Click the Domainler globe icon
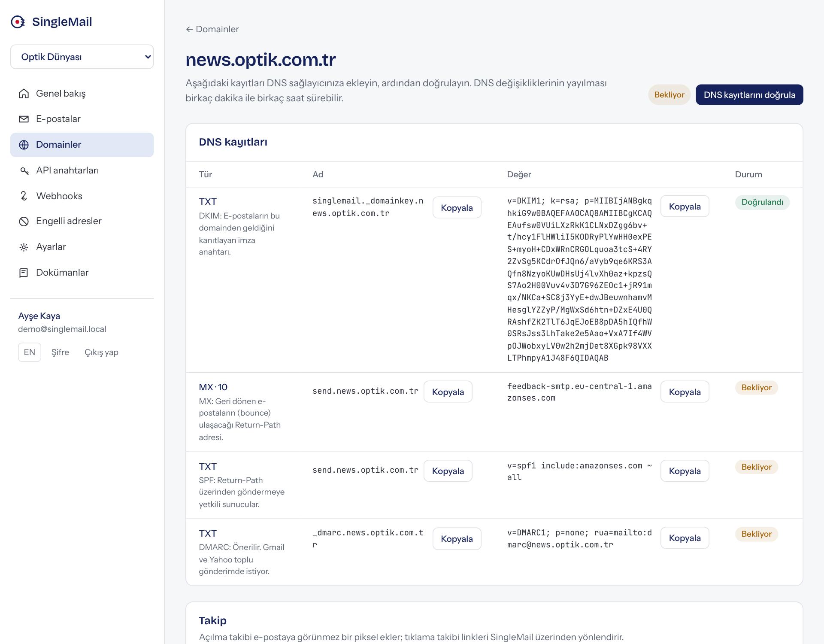This screenshot has width=824, height=644. click(x=24, y=145)
